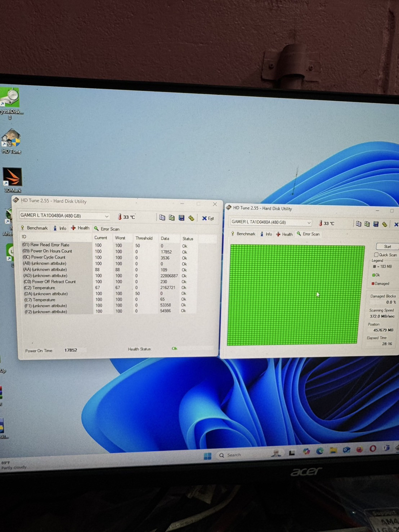This screenshot has width=399, height=532.
Task: Open Health tab in the Error Scan window
Action: pyautogui.click(x=284, y=234)
